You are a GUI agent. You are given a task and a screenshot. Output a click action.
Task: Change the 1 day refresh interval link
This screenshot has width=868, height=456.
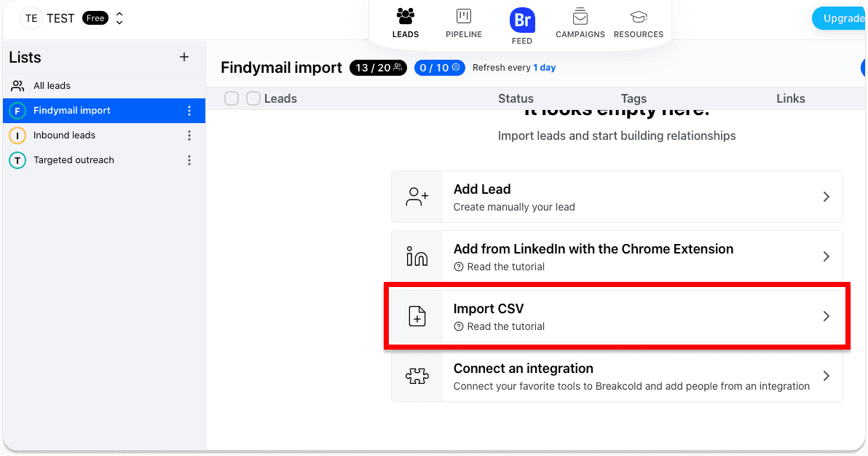[x=544, y=68]
